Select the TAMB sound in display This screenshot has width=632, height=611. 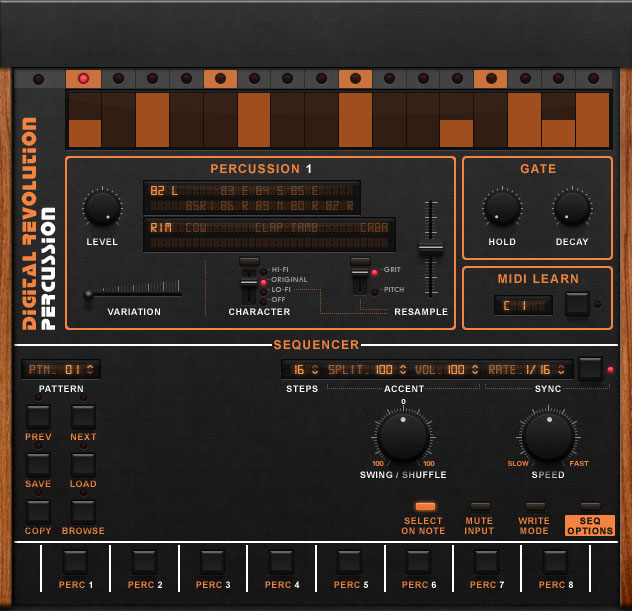(x=305, y=228)
